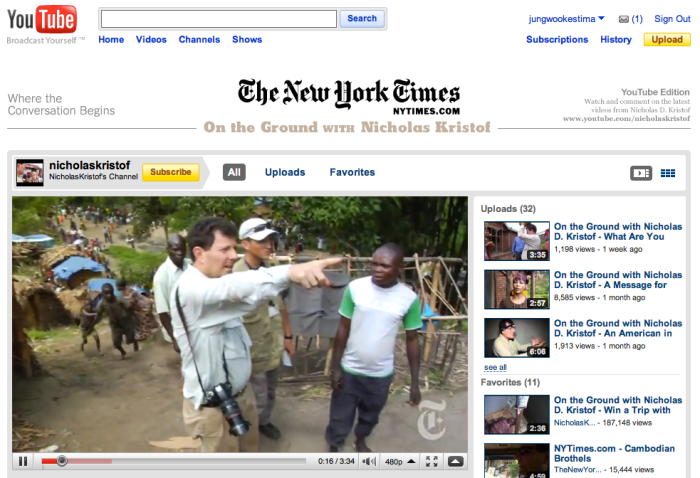700x478 pixels.
Task: Click the YouTube search input field
Action: [219, 19]
